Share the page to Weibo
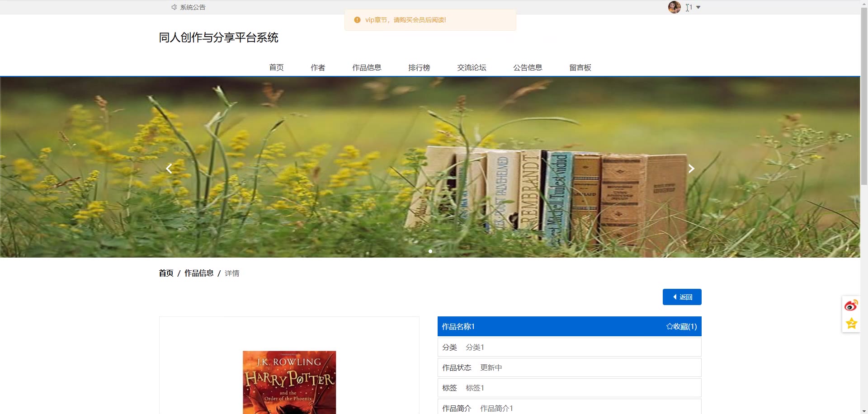This screenshot has height=414, width=868. (851, 306)
